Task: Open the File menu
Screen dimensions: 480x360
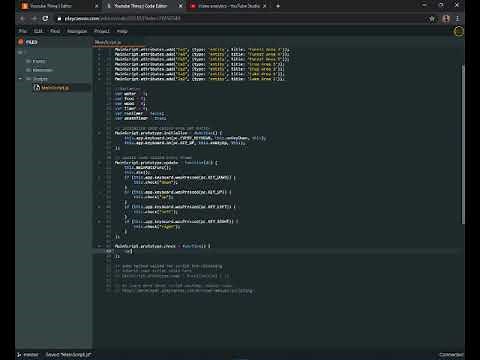Action: 23,31
